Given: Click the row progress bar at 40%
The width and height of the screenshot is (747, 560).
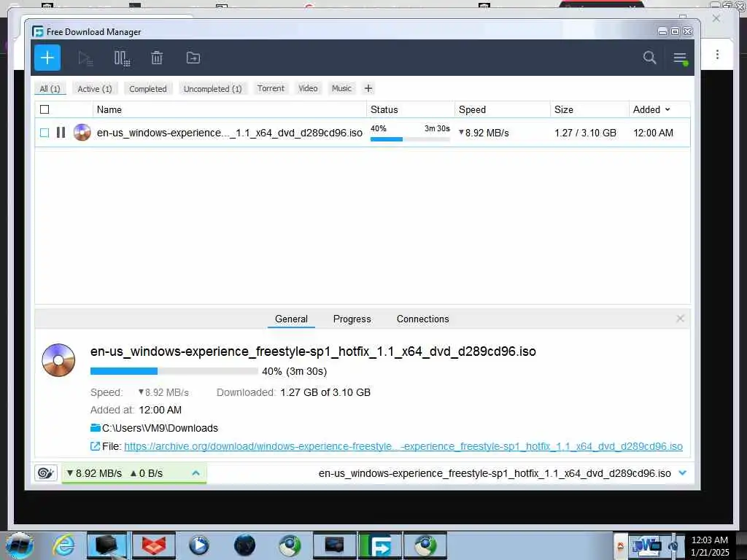Looking at the screenshot, I should point(410,139).
